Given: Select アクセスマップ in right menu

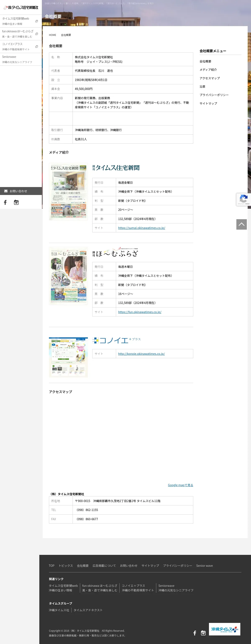Looking at the screenshot, I should [210, 78].
